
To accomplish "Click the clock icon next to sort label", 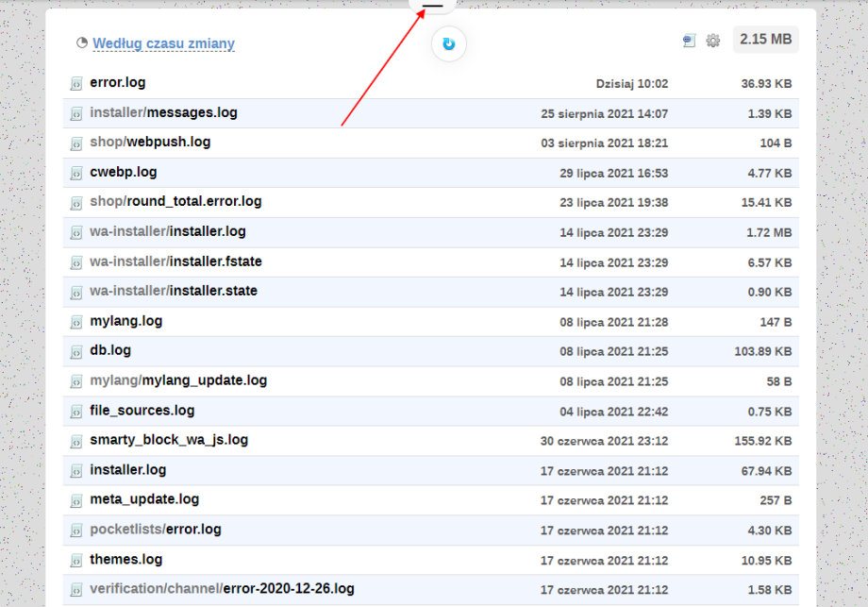I will tap(82, 43).
